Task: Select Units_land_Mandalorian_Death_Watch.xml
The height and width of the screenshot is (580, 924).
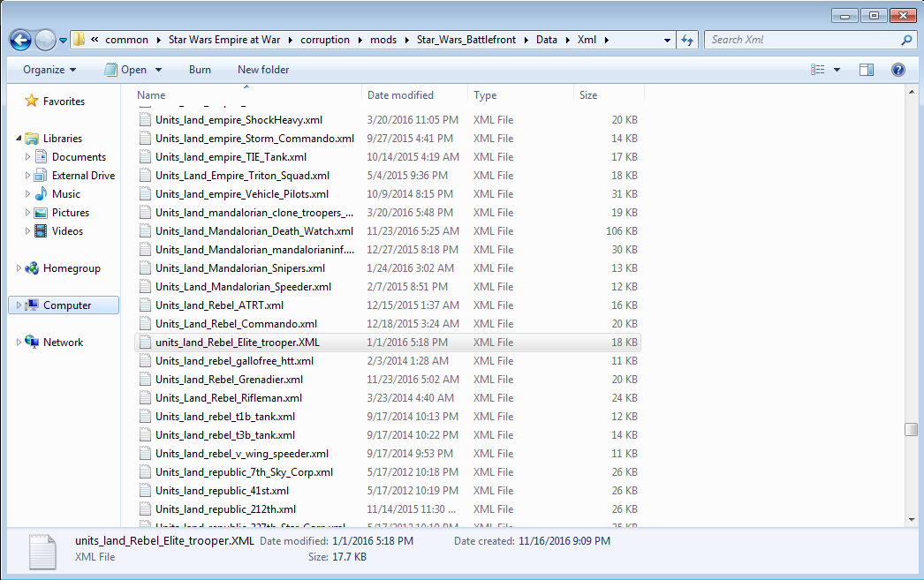Action: coord(254,230)
